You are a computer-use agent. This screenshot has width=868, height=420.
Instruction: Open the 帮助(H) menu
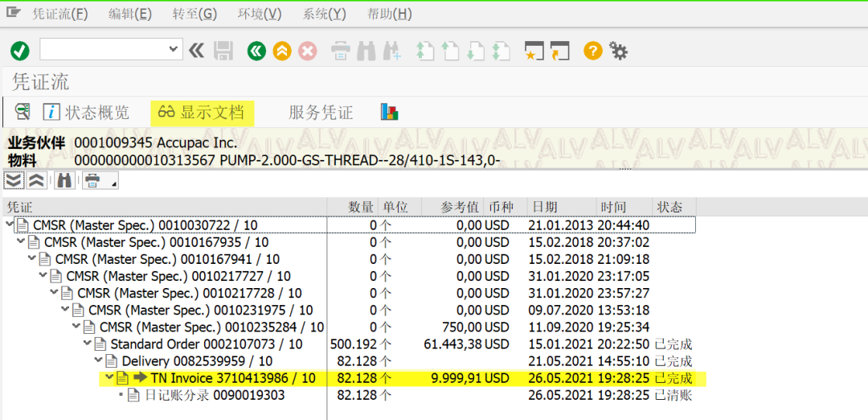[390, 14]
